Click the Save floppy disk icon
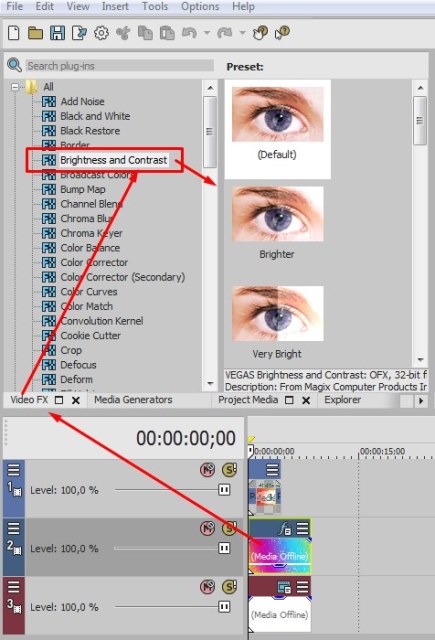The width and height of the screenshot is (435, 640). tap(57, 33)
